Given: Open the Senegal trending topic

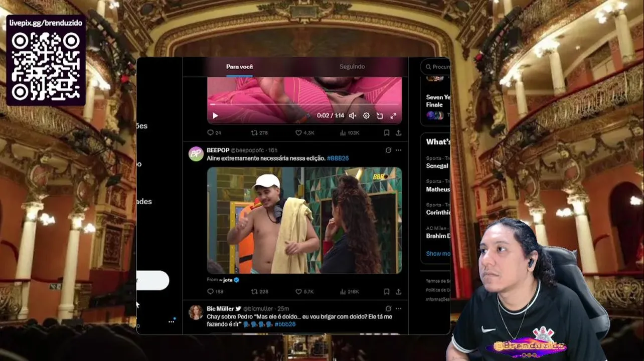Looking at the screenshot, I should [x=438, y=162].
